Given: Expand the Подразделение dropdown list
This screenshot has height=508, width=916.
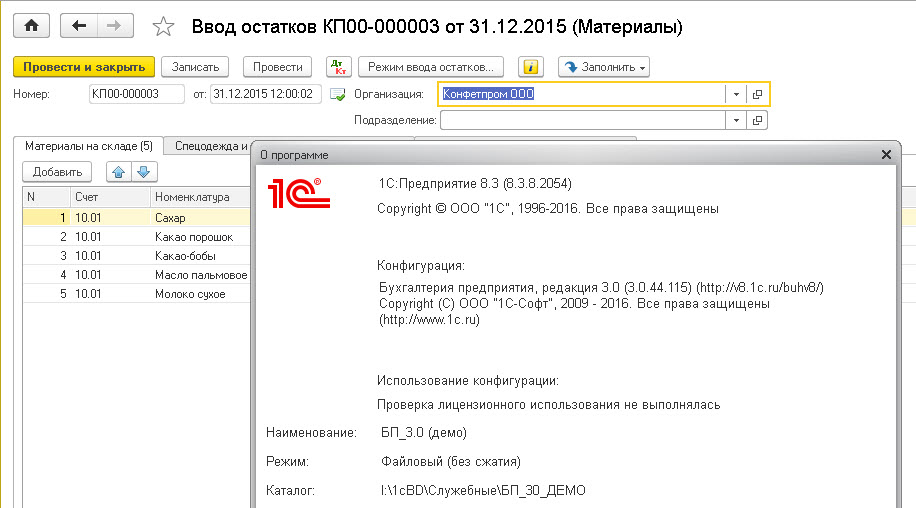Looking at the screenshot, I should pos(736,120).
